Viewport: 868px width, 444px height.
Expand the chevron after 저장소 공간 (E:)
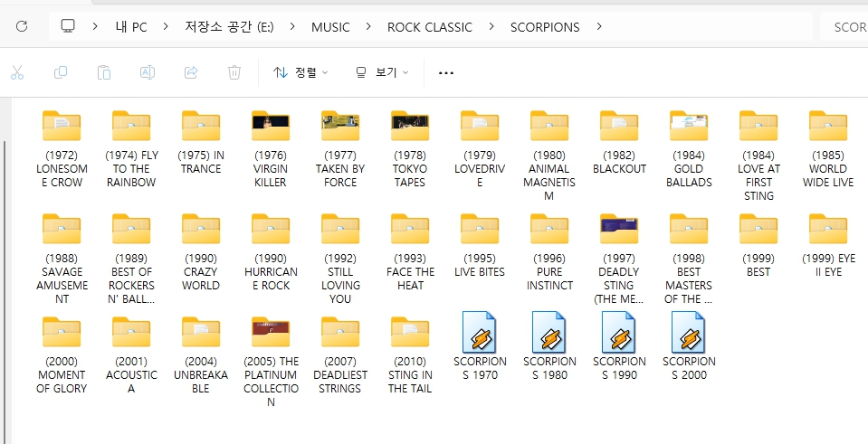coord(292,26)
